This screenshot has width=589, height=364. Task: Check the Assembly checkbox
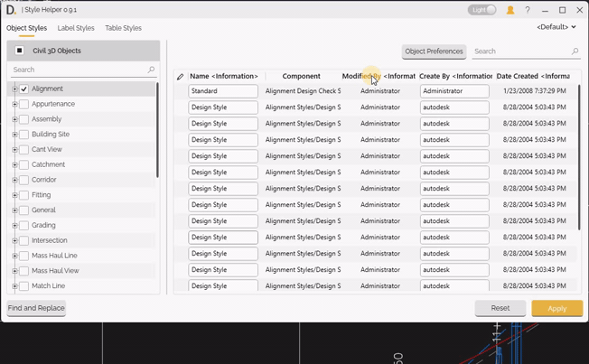coord(24,119)
